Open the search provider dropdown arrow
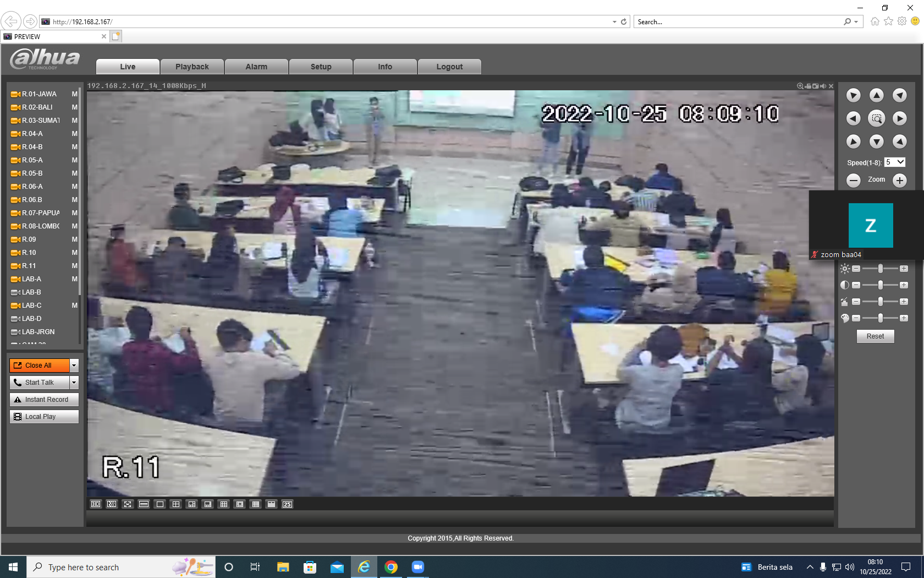 tap(856, 22)
